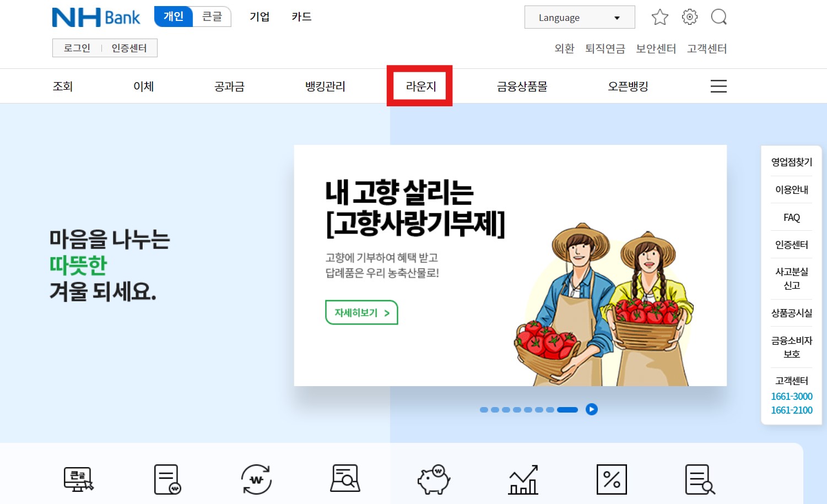Switch to the 카드 tab
827x504 pixels.
click(x=301, y=17)
